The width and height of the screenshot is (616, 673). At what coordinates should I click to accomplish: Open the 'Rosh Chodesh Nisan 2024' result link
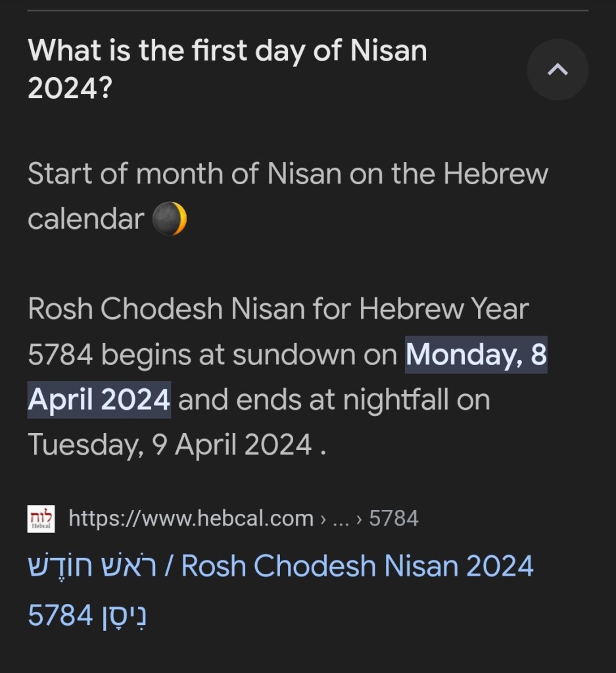(x=357, y=566)
